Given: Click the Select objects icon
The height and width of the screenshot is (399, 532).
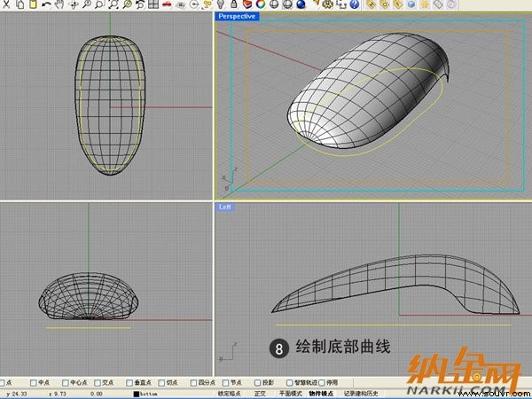Looking at the screenshot, I should coord(207,4).
